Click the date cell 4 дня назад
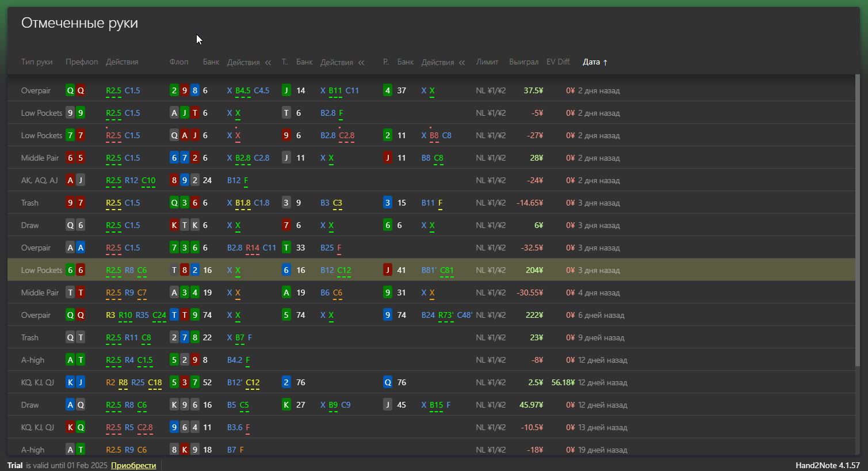 click(x=599, y=293)
